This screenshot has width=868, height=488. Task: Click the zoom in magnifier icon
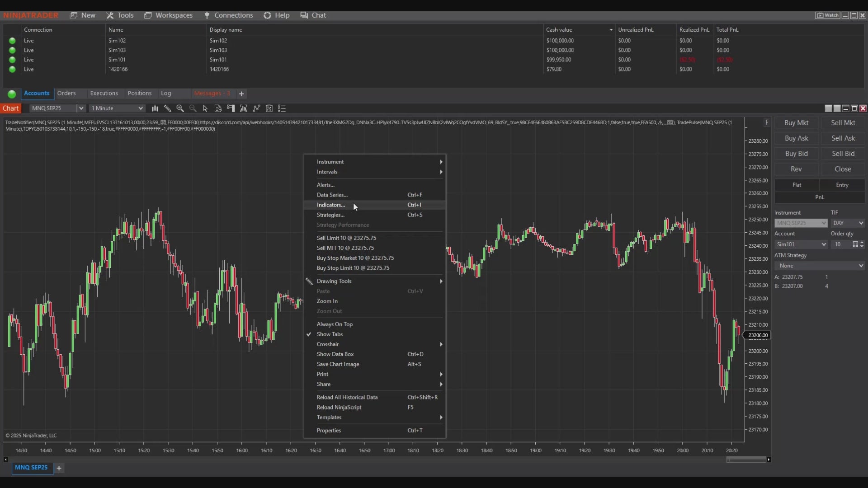click(180, 108)
